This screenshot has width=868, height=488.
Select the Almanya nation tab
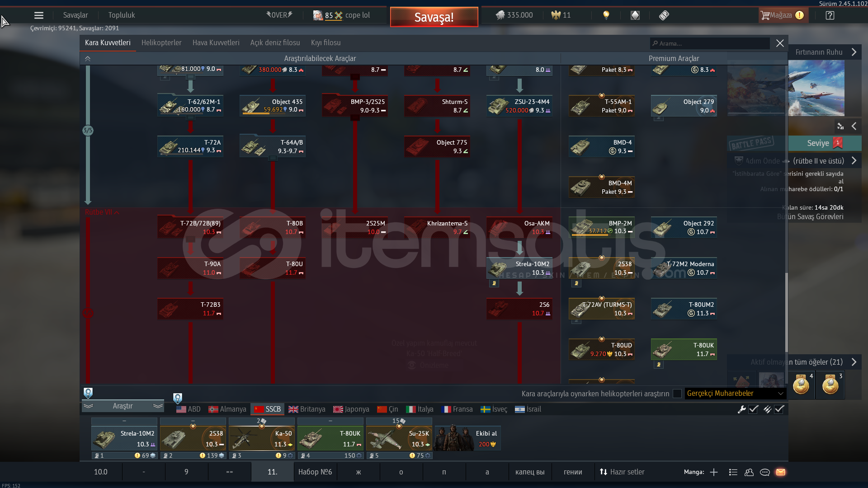pos(227,409)
